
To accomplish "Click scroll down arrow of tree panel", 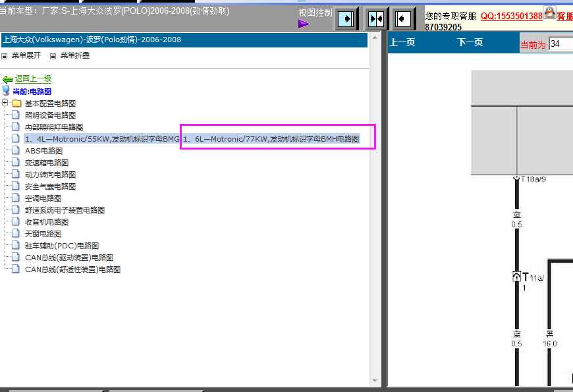I will click(375, 381).
